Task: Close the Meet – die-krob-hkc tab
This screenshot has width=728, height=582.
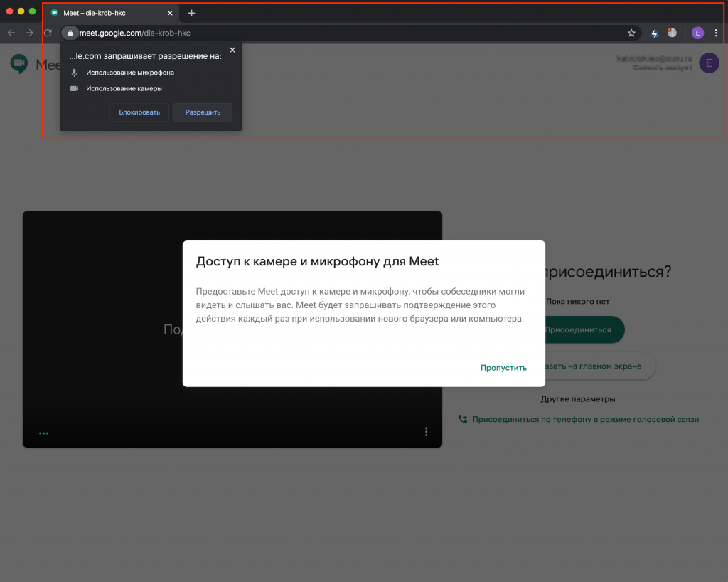Action: tap(170, 13)
